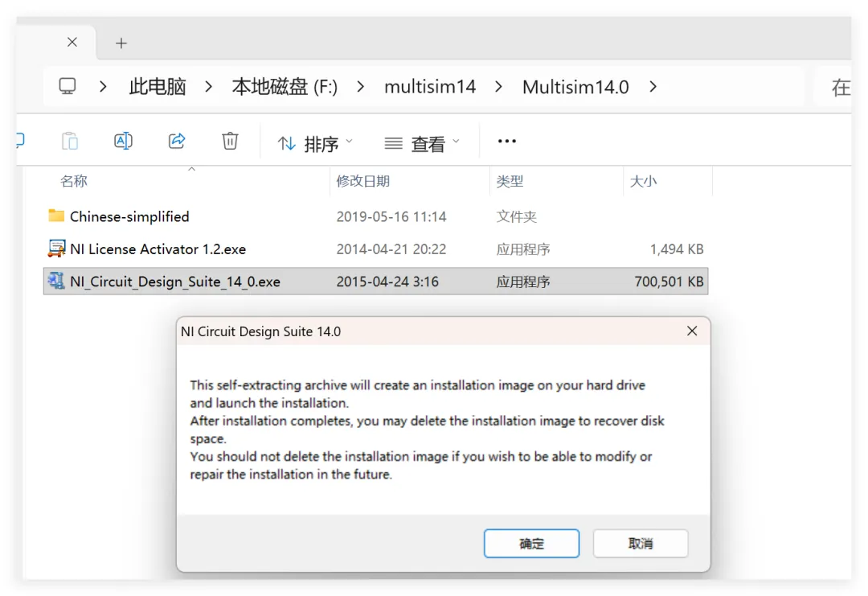Image resolution: width=868 pixels, height=596 pixels.
Task: Click the date 2019-05-16 11:14
Action: tap(391, 216)
